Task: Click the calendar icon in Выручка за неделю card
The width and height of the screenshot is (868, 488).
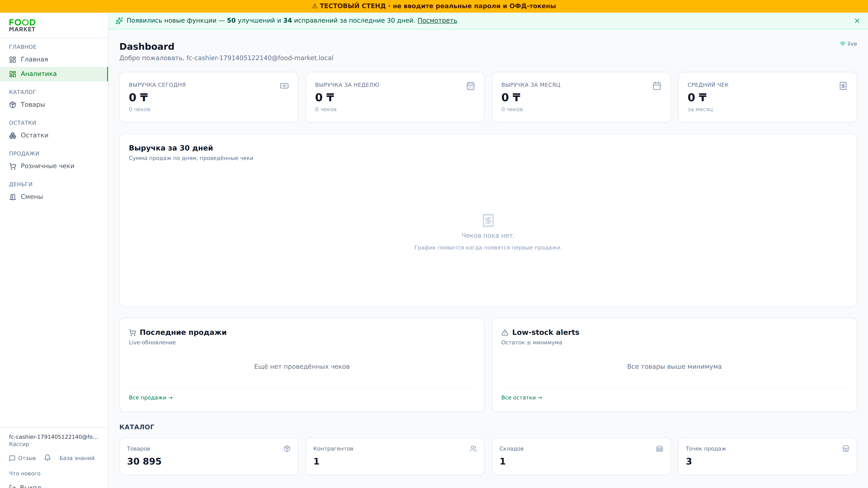Action: point(470,86)
